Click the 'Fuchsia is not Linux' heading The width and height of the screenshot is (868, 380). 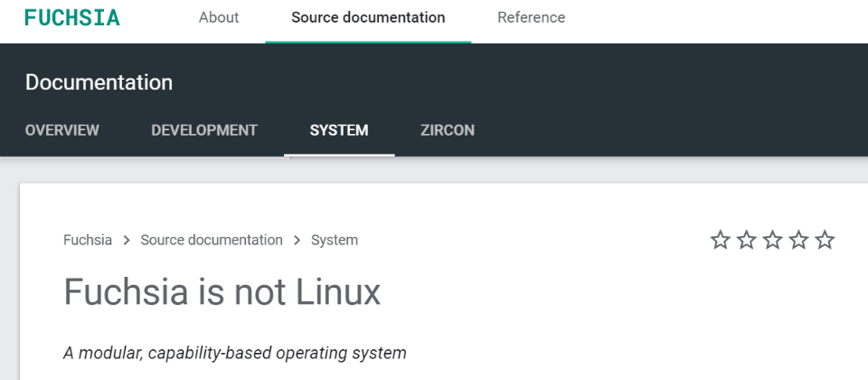tap(222, 291)
